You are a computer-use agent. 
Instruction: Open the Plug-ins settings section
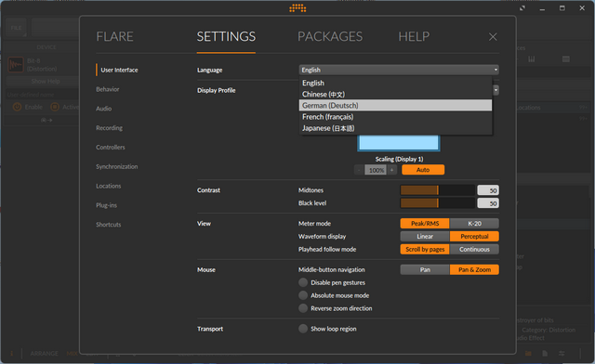[x=106, y=205]
